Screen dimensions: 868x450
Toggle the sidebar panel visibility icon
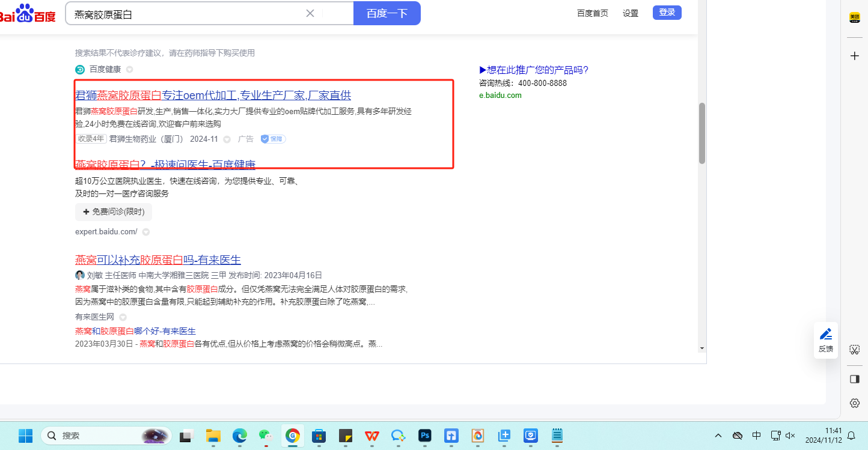[854, 379]
